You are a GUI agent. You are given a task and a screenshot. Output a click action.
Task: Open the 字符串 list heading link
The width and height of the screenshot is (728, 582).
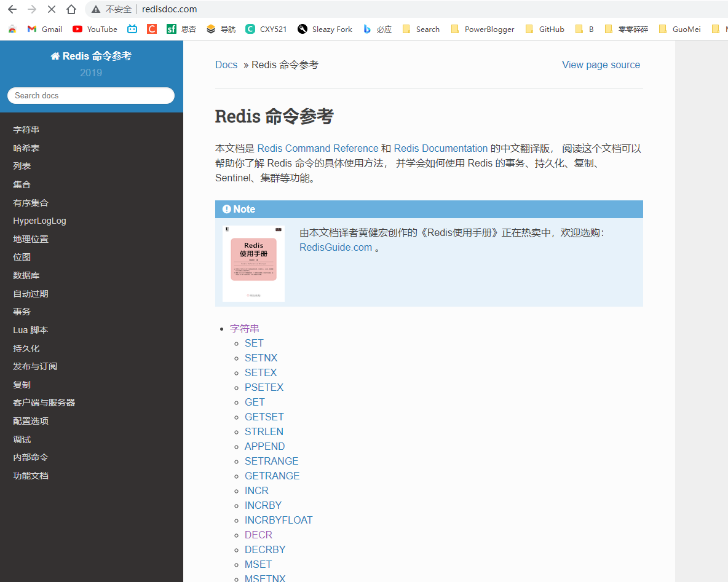(244, 329)
